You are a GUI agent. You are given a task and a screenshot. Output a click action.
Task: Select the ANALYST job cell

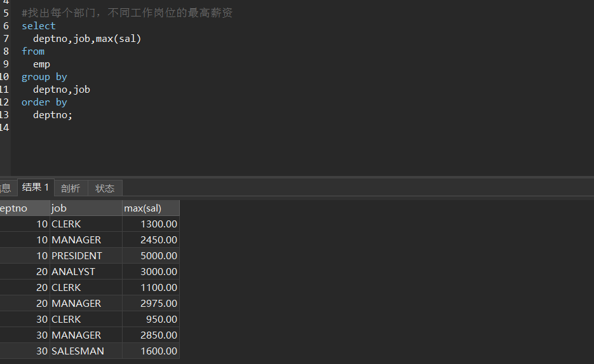coord(86,272)
